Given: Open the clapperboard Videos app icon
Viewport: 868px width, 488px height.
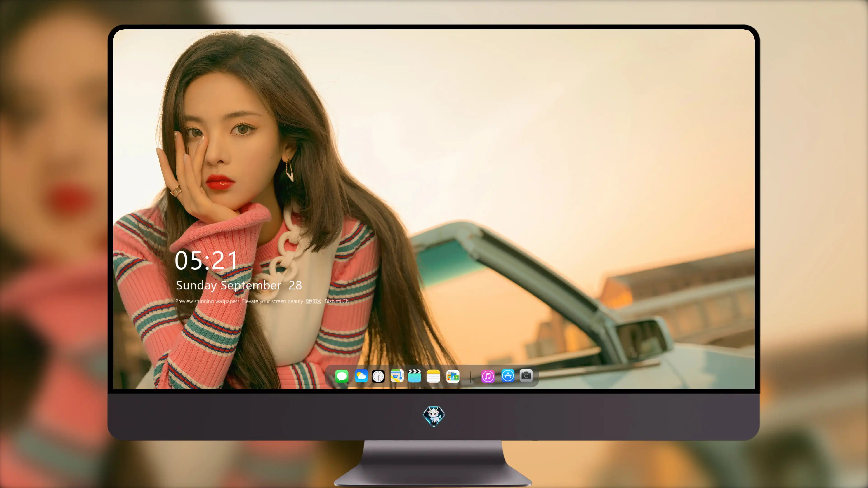Looking at the screenshot, I should pos(415,376).
